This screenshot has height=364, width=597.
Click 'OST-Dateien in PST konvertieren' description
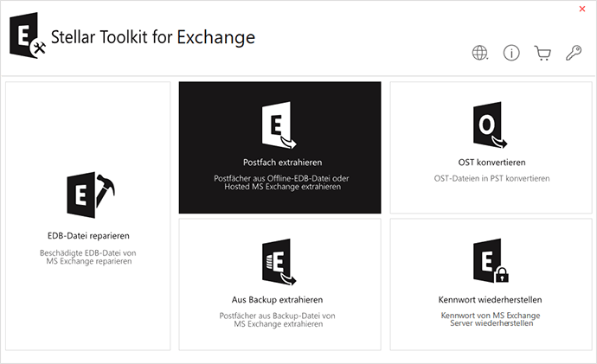point(491,178)
